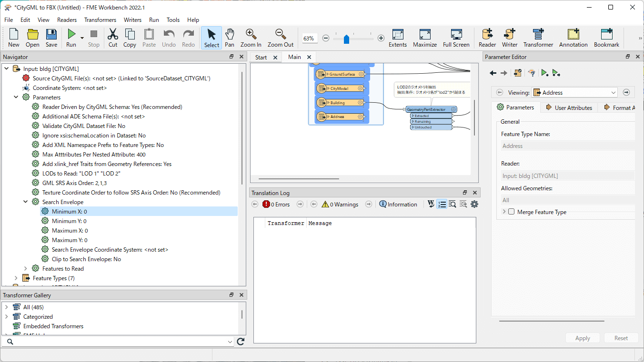This screenshot has height=362, width=644.
Task: Click the Parameter Editor back arrow
Action: click(493, 73)
